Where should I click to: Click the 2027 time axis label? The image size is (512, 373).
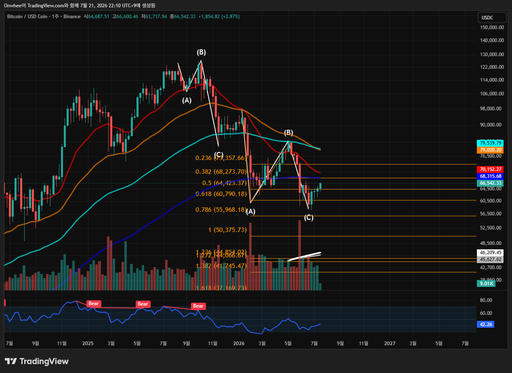point(390,343)
